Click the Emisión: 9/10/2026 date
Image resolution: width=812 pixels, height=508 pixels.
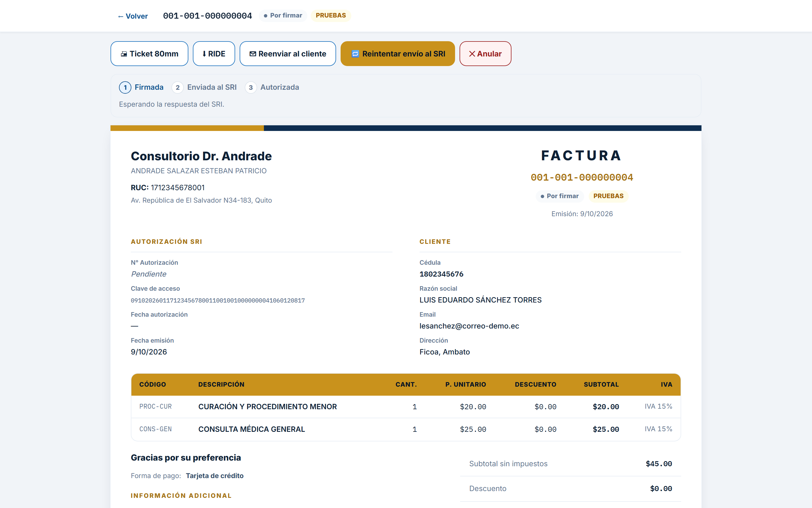582,214
